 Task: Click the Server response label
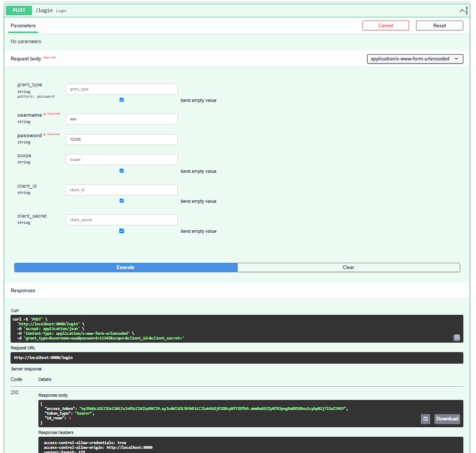tap(26, 369)
